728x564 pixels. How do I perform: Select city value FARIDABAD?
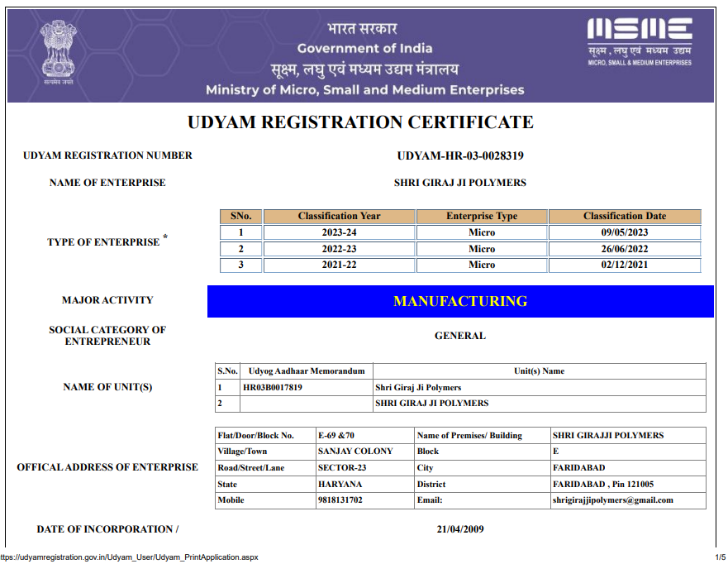point(579,468)
